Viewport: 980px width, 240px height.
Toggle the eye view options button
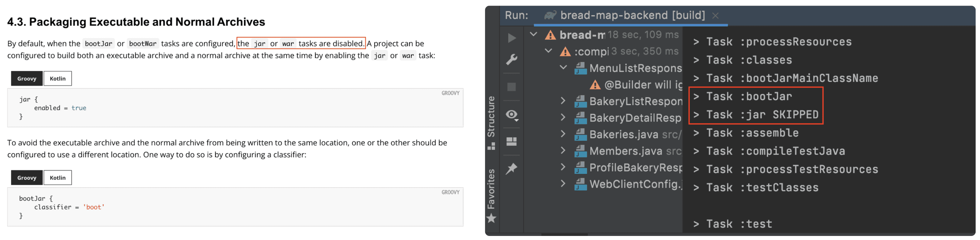[512, 115]
